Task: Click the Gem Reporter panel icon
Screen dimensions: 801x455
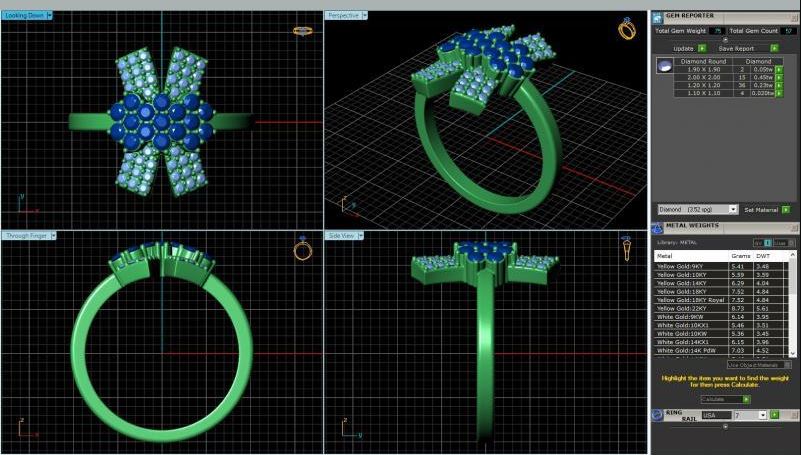Action: [x=657, y=16]
